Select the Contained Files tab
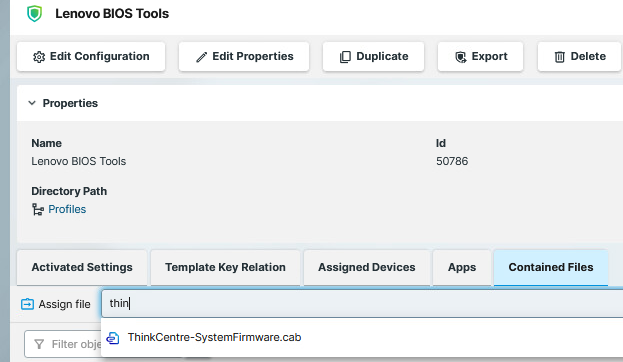This screenshot has width=623, height=362. 551,267
